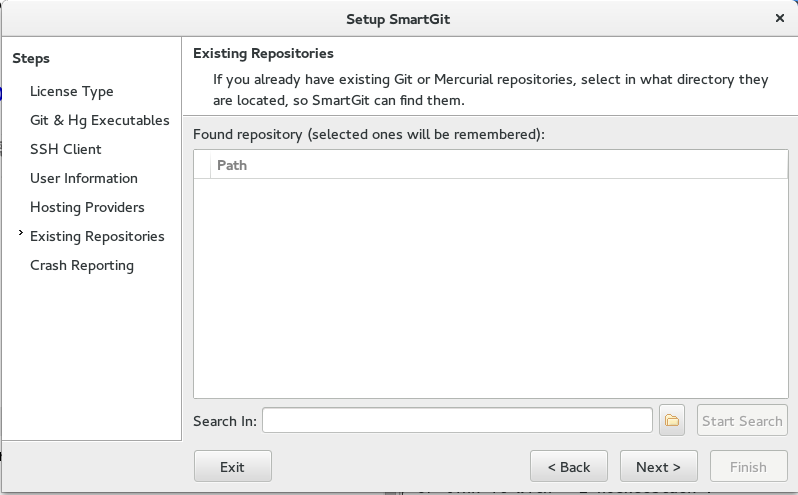Select the License Type step
Image resolution: width=798 pixels, height=495 pixels.
pos(72,92)
